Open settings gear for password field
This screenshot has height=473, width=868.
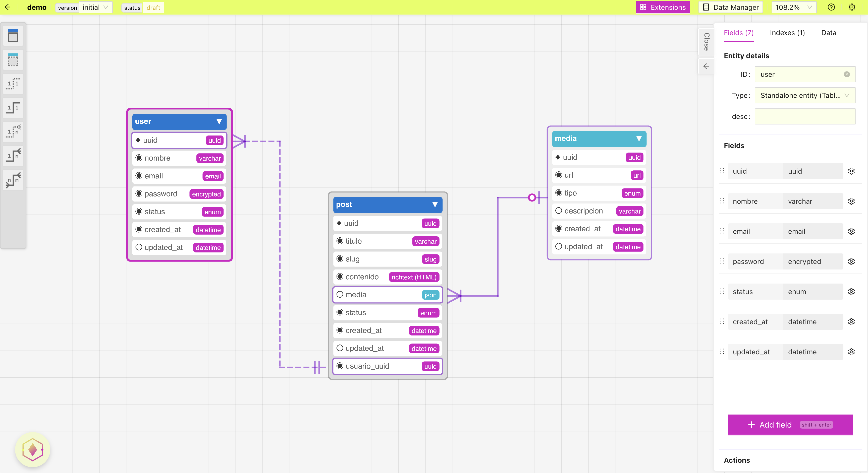tap(851, 261)
